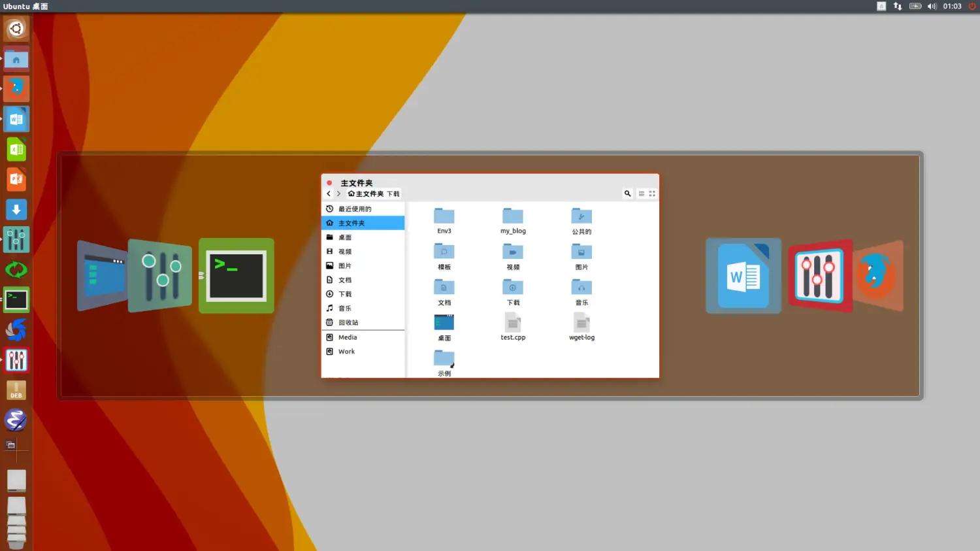The width and height of the screenshot is (980, 551).
Task: Select 回收站 in the file manager sidebar
Action: pyautogui.click(x=348, y=322)
